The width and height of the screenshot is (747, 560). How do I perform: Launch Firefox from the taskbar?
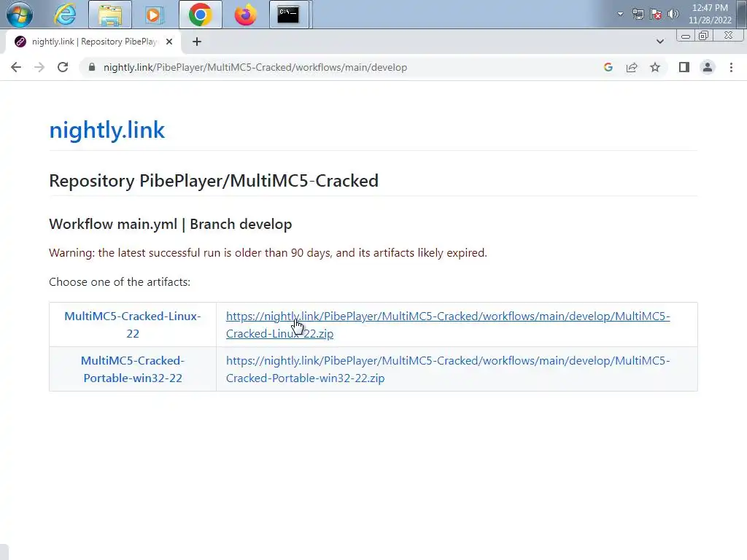pos(245,15)
